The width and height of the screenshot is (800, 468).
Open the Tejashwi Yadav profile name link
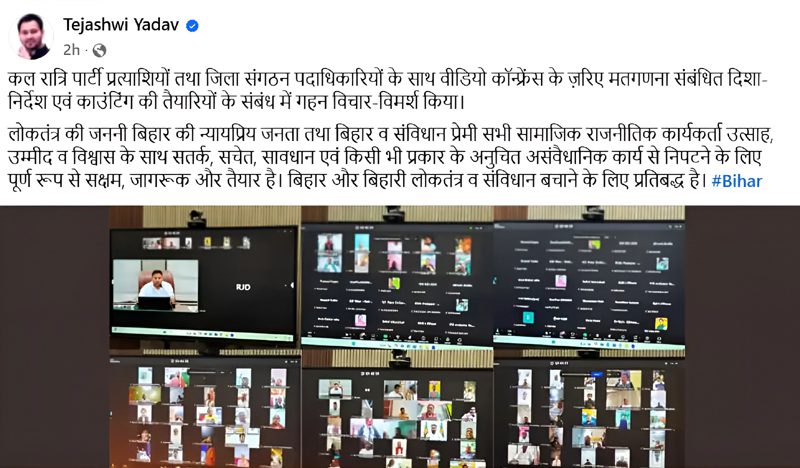pyautogui.click(x=121, y=24)
